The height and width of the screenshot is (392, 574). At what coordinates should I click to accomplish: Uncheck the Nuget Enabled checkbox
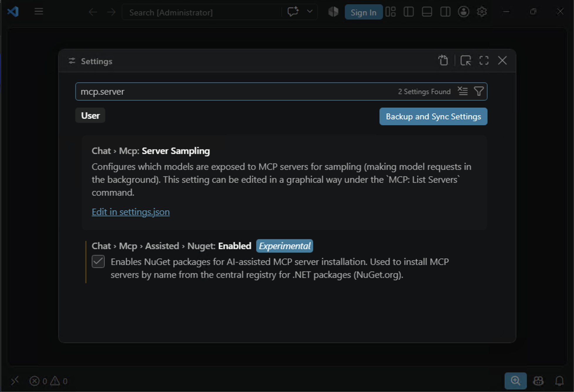[x=98, y=261]
